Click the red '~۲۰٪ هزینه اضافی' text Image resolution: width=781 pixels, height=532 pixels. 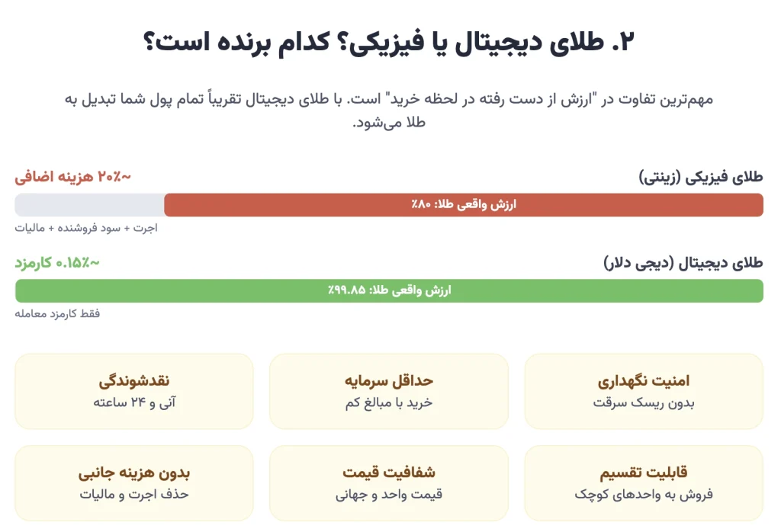point(72,178)
